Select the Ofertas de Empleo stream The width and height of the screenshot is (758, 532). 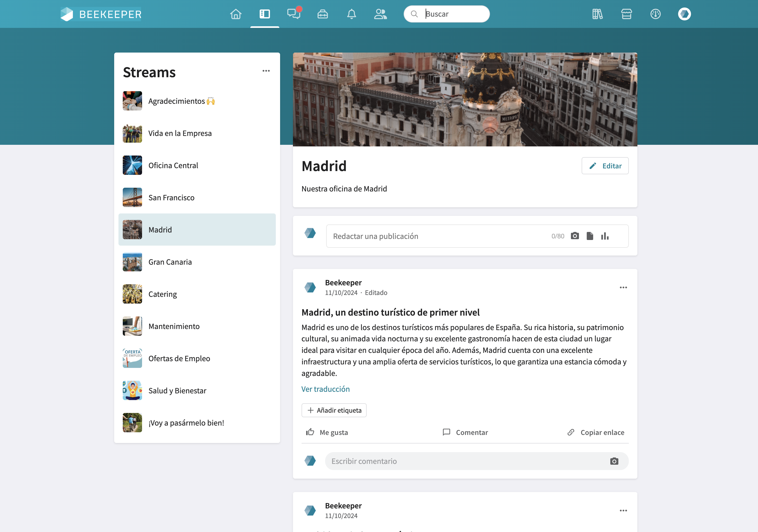(x=179, y=358)
